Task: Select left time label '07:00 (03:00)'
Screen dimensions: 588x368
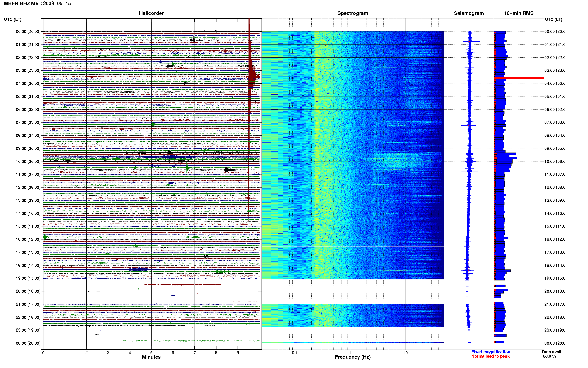Action: [28, 122]
